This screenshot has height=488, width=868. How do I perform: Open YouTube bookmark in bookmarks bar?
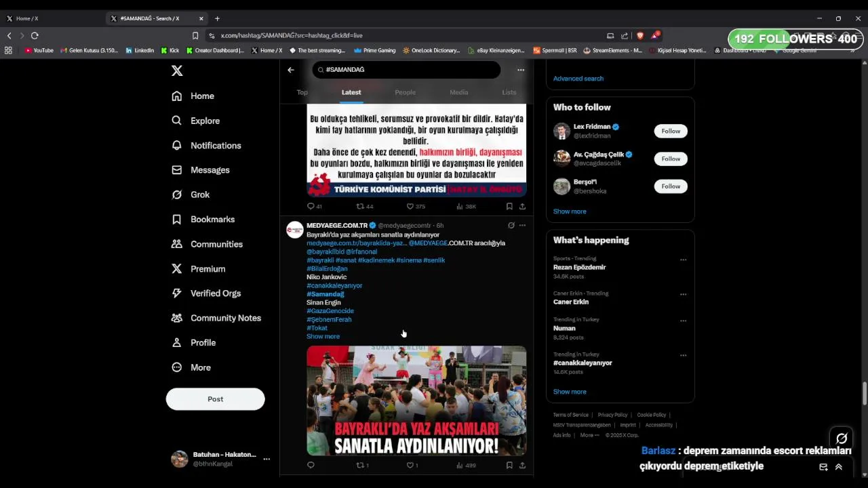(x=39, y=50)
